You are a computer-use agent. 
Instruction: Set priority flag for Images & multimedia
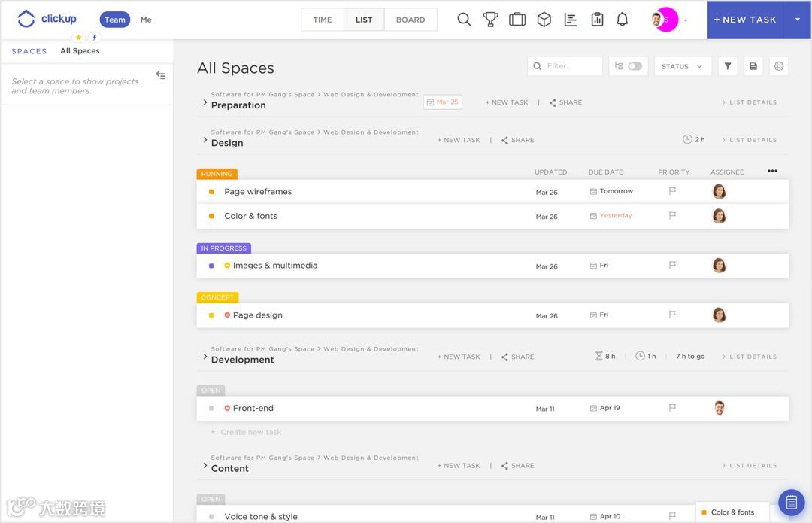(672, 266)
